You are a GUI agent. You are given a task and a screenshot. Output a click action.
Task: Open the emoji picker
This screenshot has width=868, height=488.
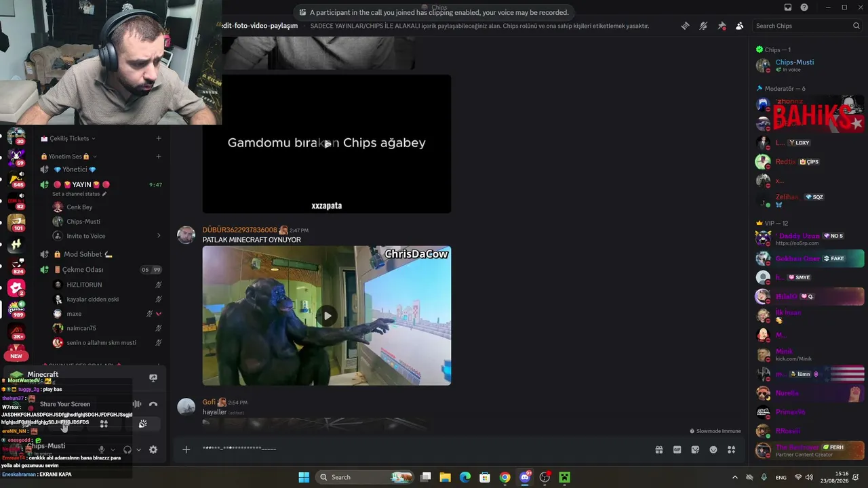[713, 449]
